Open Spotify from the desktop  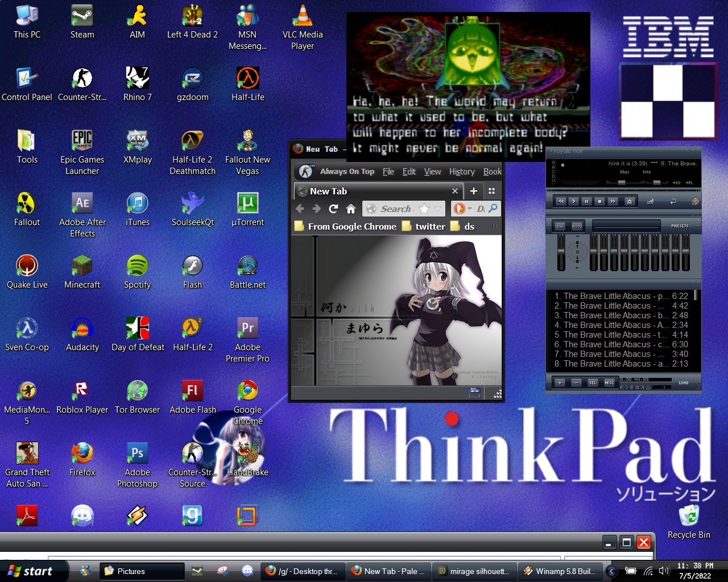[x=137, y=273]
